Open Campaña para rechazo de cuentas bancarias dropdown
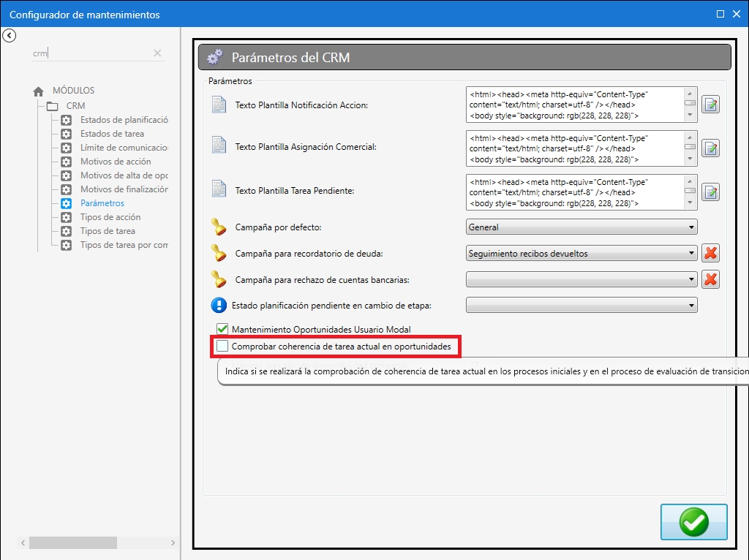 (581, 279)
